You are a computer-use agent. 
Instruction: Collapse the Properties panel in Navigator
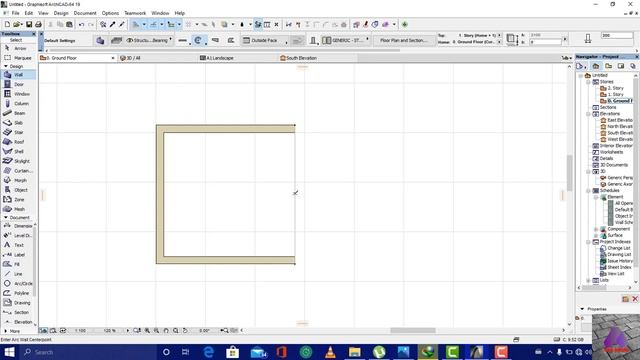pos(582,309)
